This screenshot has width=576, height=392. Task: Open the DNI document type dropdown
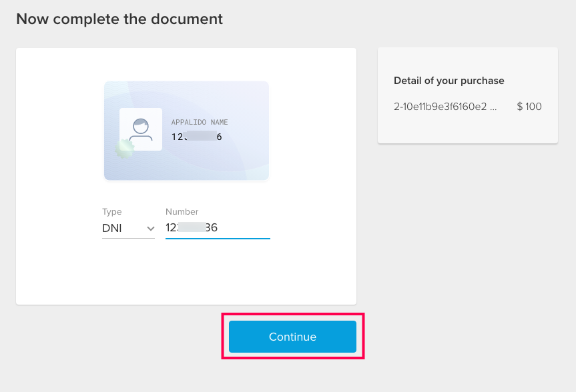tap(128, 228)
